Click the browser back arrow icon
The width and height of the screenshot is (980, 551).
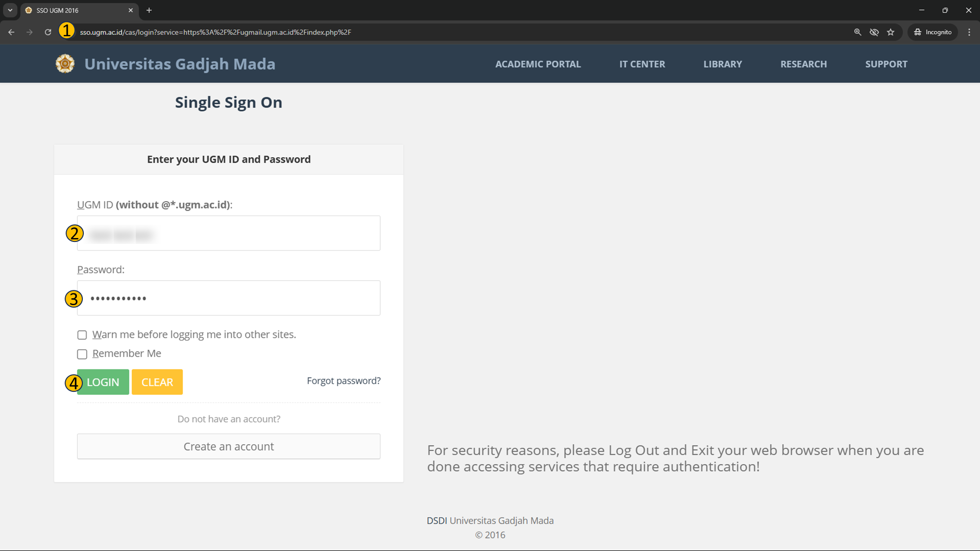click(11, 32)
